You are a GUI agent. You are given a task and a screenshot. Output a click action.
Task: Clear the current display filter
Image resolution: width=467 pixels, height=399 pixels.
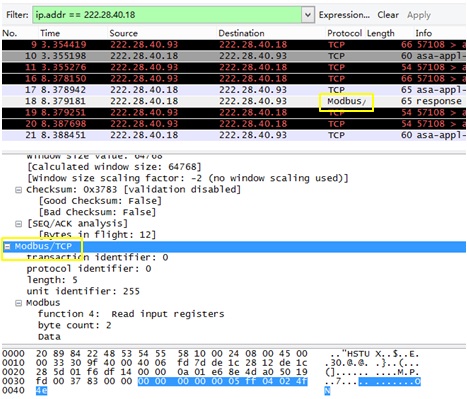(388, 15)
